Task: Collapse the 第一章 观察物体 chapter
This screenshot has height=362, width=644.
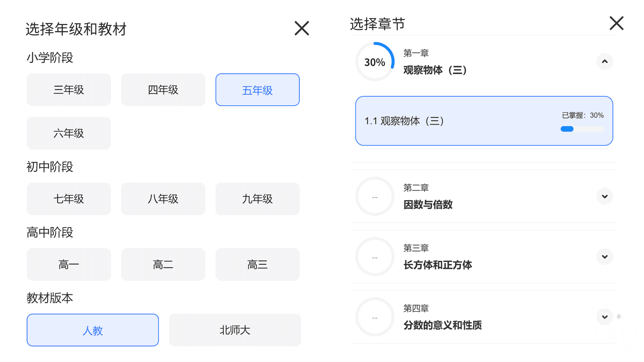Action: coord(604,61)
